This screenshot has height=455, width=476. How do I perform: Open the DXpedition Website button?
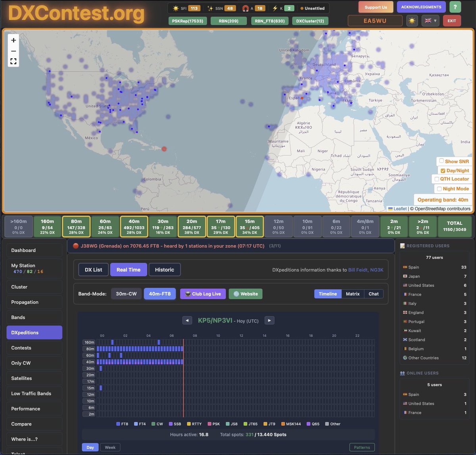pyautogui.click(x=246, y=294)
